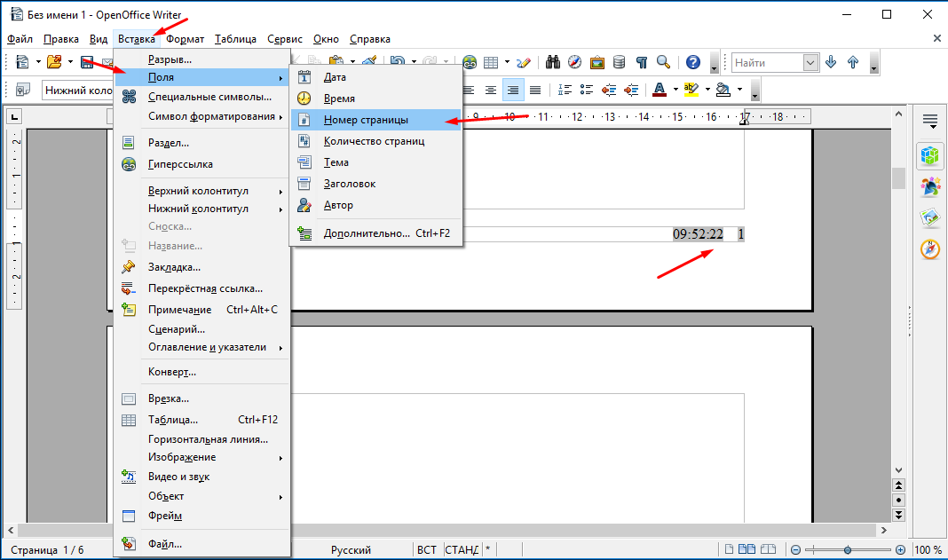Click the Find Next down arrow
The width and height of the screenshot is (948, 560).
click(x=831, y=62)
